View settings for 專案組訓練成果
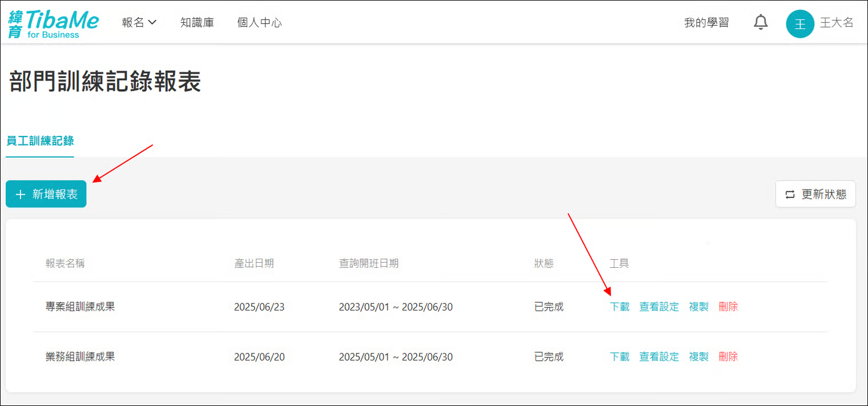Viewport: 868px width, 406px height. [659, 307]
